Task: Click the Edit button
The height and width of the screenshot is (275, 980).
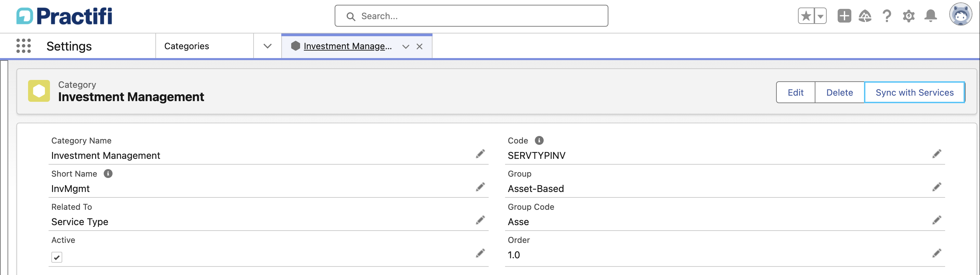Action: pyautogui.click(x=796, y=92)
